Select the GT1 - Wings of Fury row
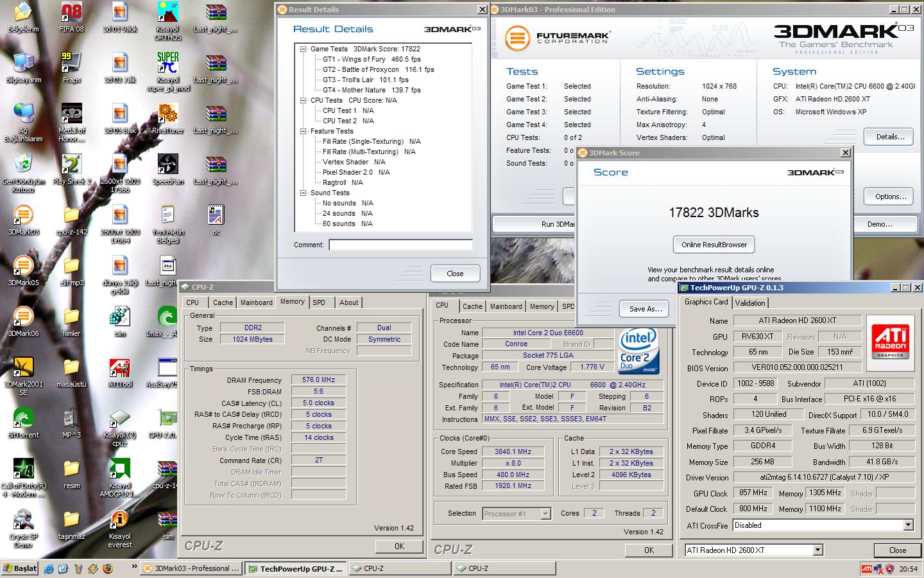Viewport: 924px width, 578px height. pyautogui.click(x=372, y=59)
